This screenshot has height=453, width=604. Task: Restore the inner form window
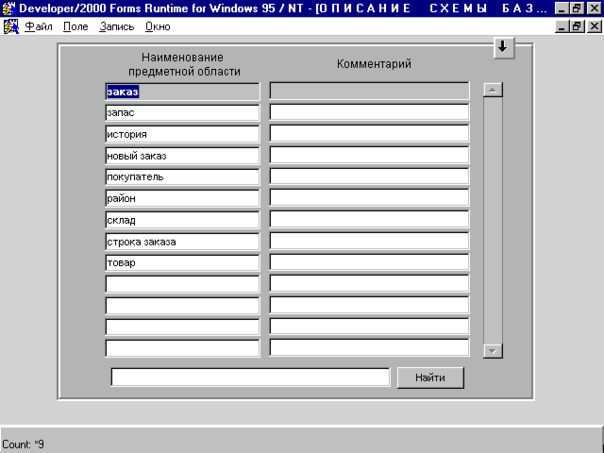[x=577, y=27]
